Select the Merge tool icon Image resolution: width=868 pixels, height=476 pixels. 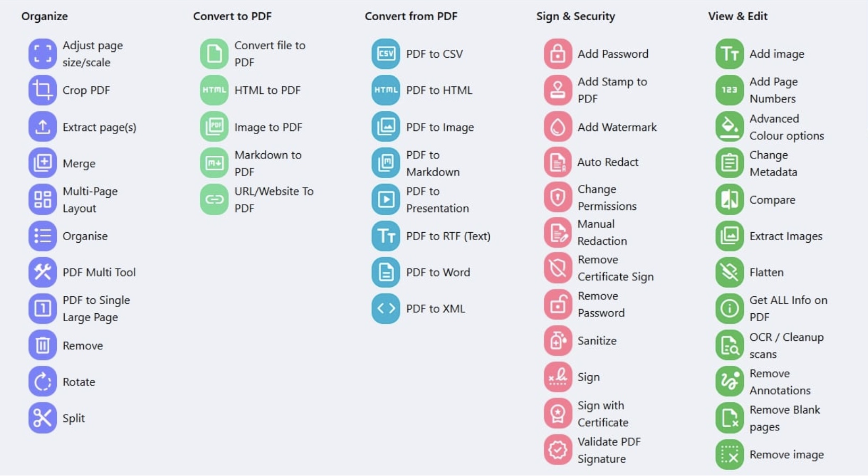(42, 163)
